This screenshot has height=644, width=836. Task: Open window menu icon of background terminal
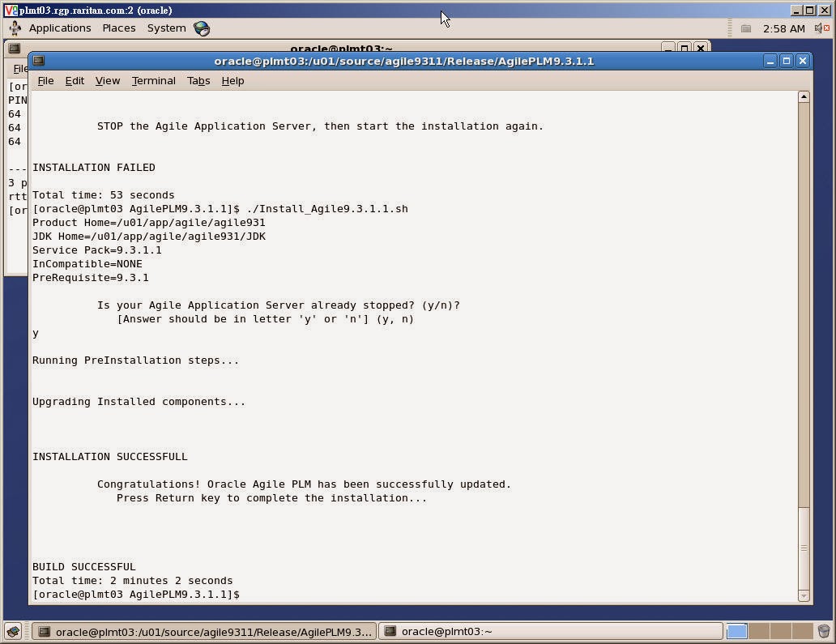click(x=15, y=49)
